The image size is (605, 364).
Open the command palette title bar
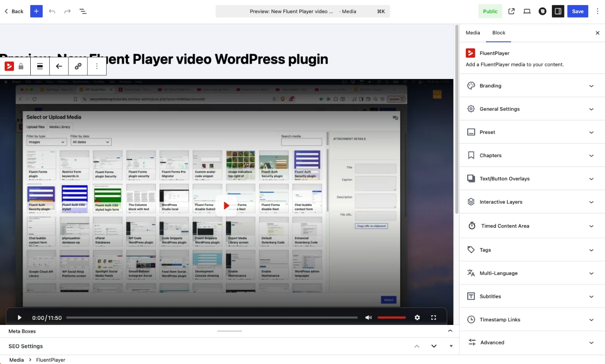pyautogui.click(x=302, y=11)
